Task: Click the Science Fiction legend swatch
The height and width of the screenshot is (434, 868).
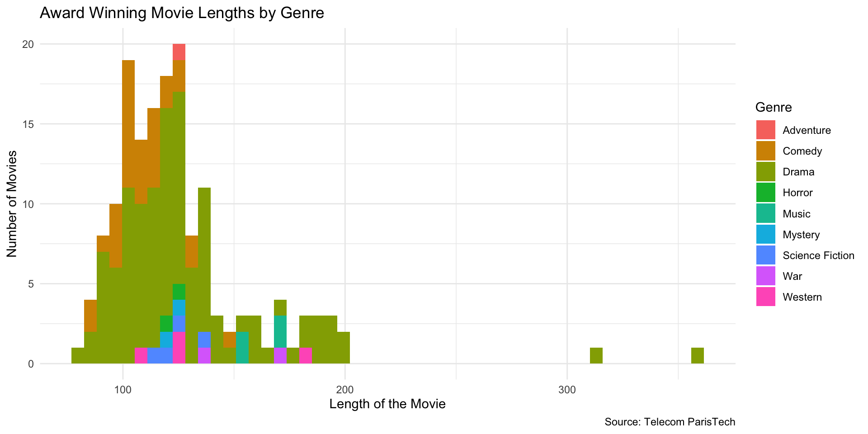Action: 765,255
